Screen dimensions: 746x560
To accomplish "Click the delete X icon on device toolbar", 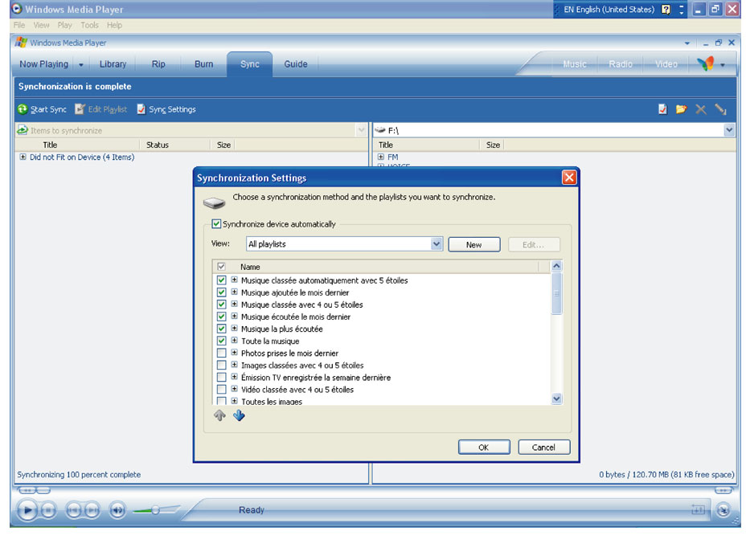I will [x=701, y=109].
